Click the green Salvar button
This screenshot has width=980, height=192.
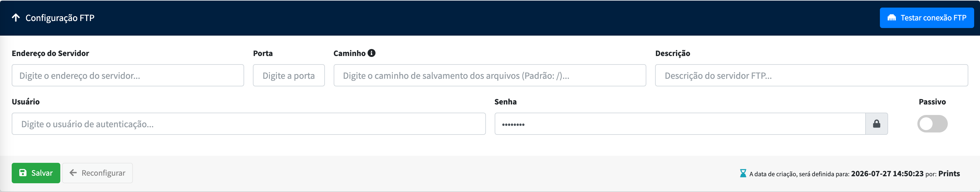36,173
